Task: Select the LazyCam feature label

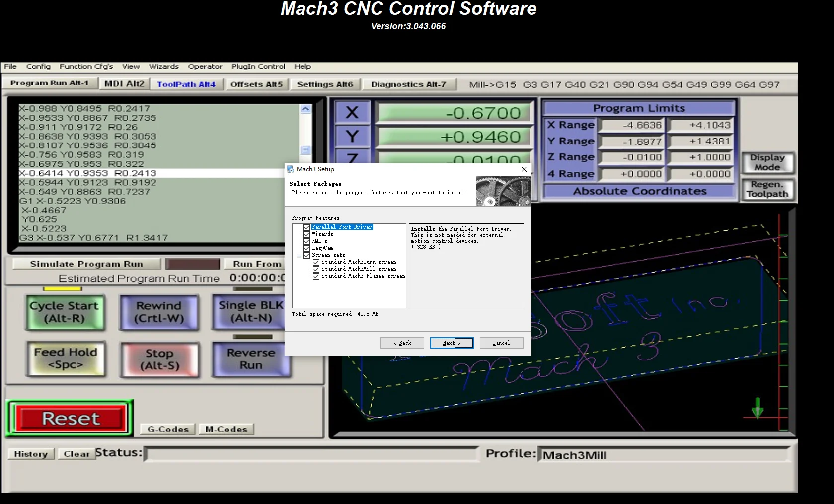Action: [x=322, y=248]
